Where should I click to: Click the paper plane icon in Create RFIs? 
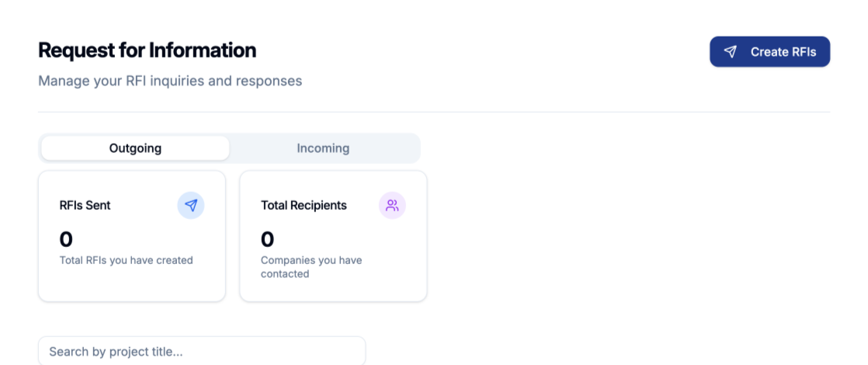pyautogui.click(x=731, y=52)
